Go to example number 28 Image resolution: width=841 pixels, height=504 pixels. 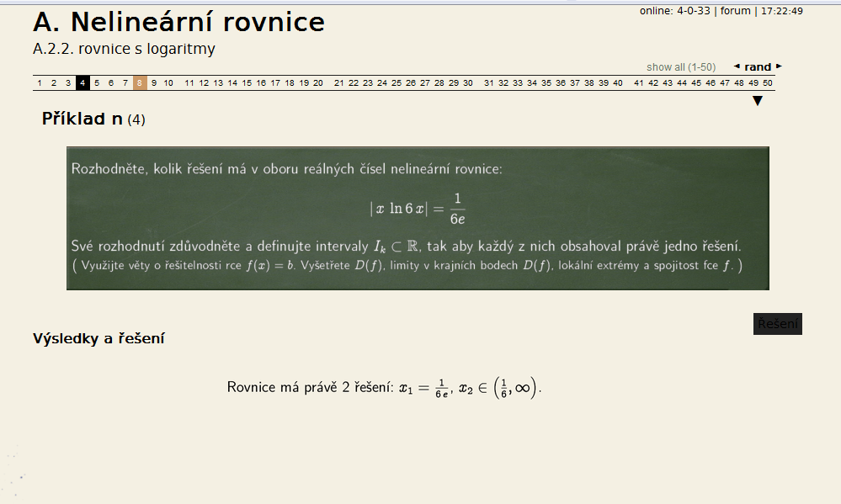coord(439,82)
